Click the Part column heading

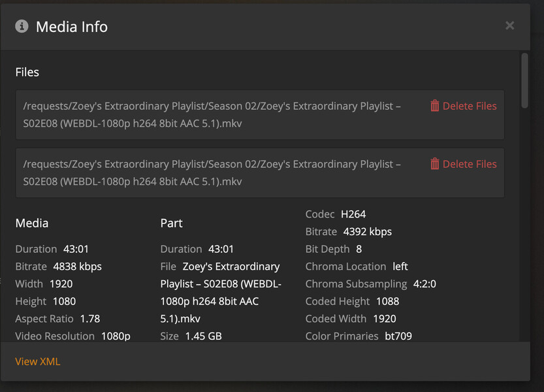click(171, 223)
